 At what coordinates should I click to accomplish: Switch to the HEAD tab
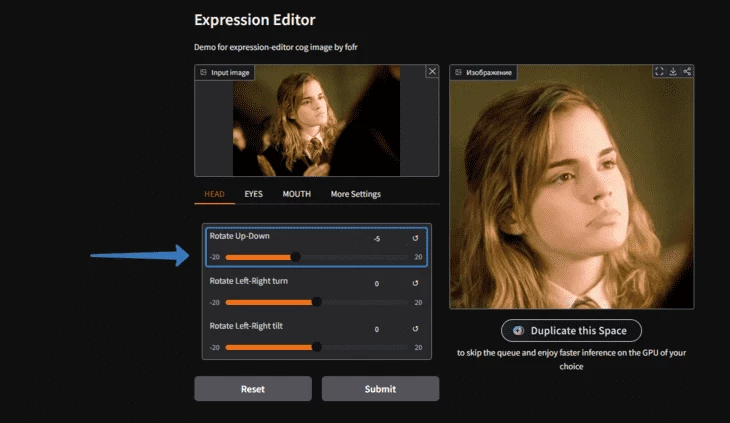click(214, 194)
